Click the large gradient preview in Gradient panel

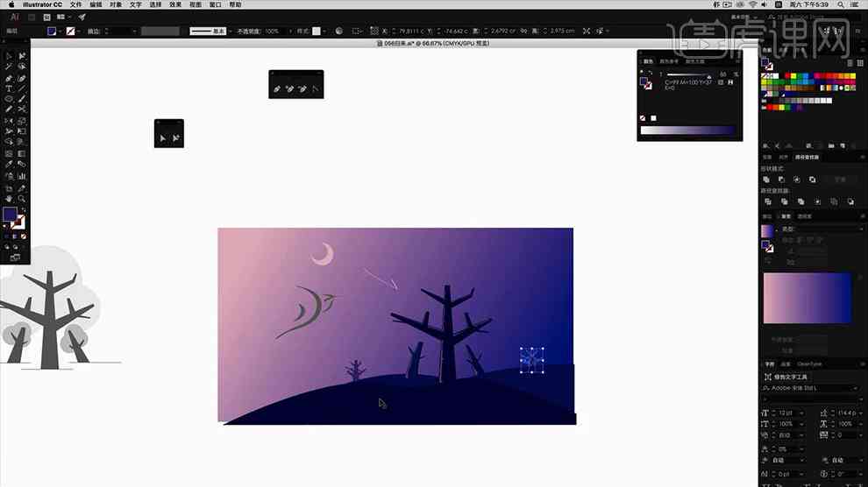pos(808,298)
